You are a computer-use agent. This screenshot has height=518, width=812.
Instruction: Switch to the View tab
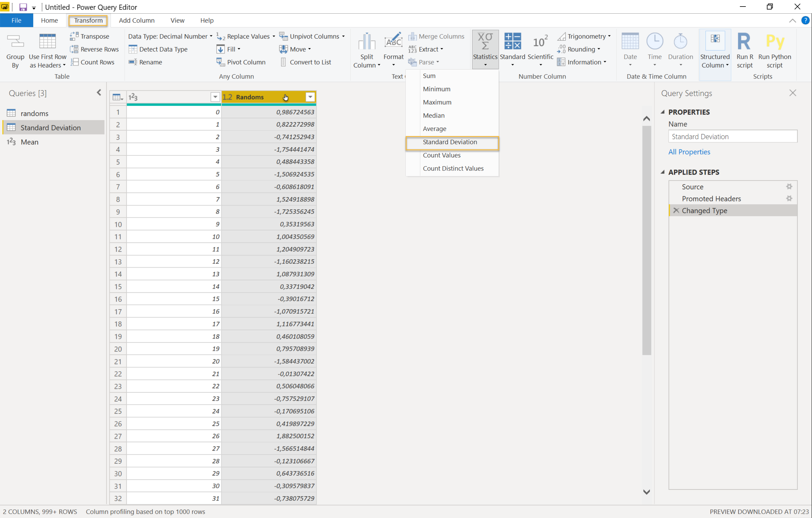(x=177, y=20)
